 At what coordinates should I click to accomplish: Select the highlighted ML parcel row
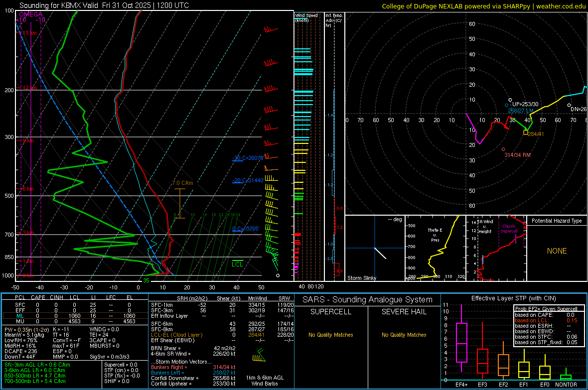(x=75, y=316)
